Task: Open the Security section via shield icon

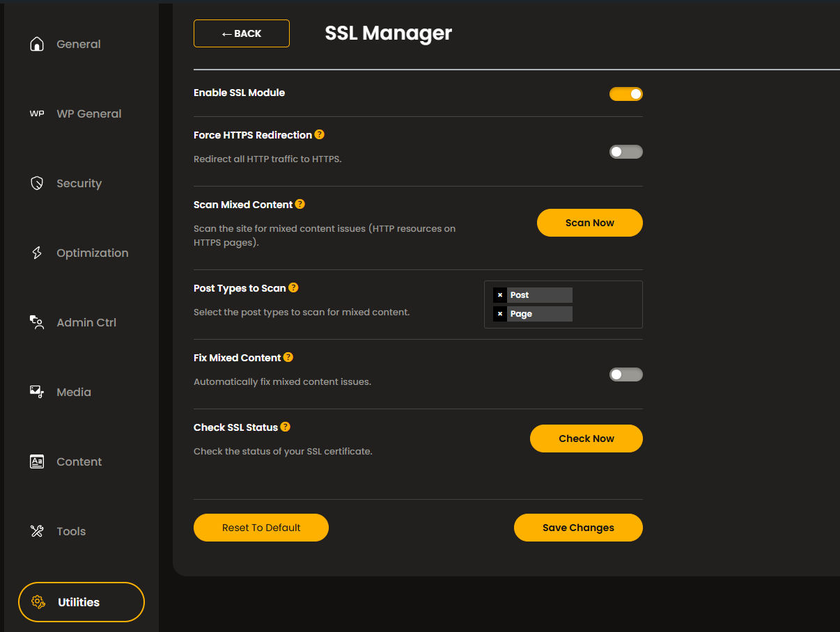Action: click(x=36, y=182)
